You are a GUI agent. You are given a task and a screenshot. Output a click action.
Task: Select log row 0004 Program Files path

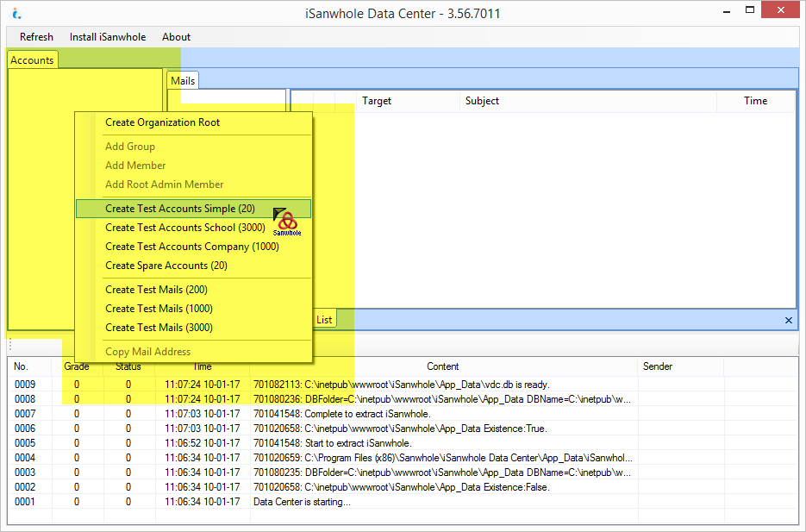(403, 458)
